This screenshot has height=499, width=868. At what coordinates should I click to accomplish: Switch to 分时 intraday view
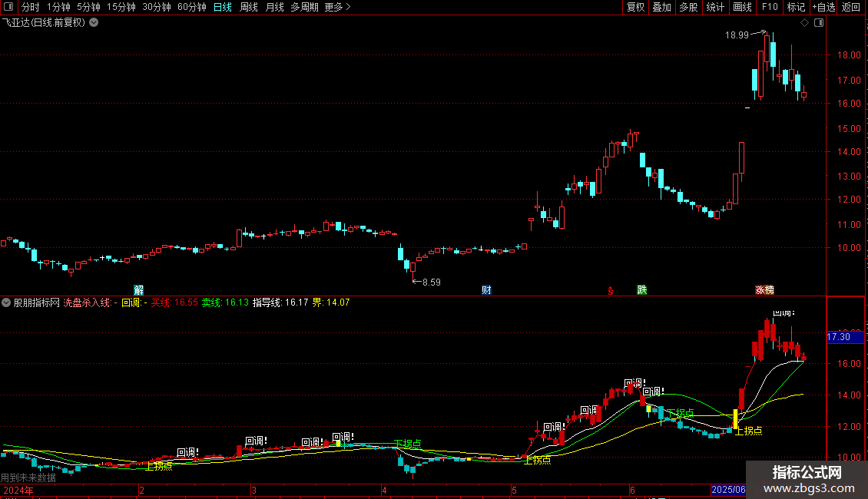click(x=31, y=7)
